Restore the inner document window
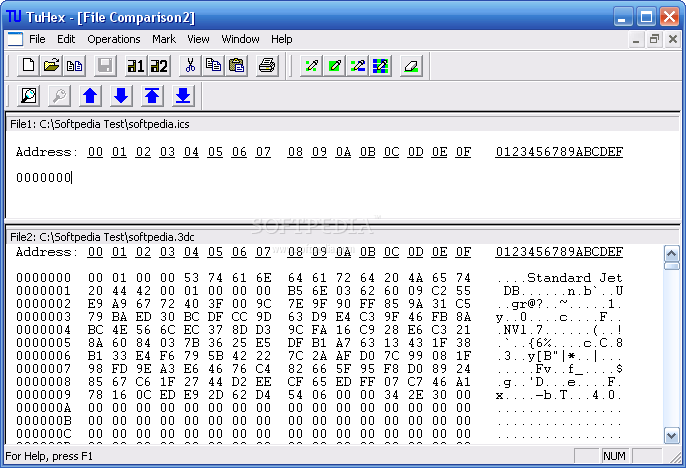The width and height of the screenshot is (686, 468). coord(654,39)
